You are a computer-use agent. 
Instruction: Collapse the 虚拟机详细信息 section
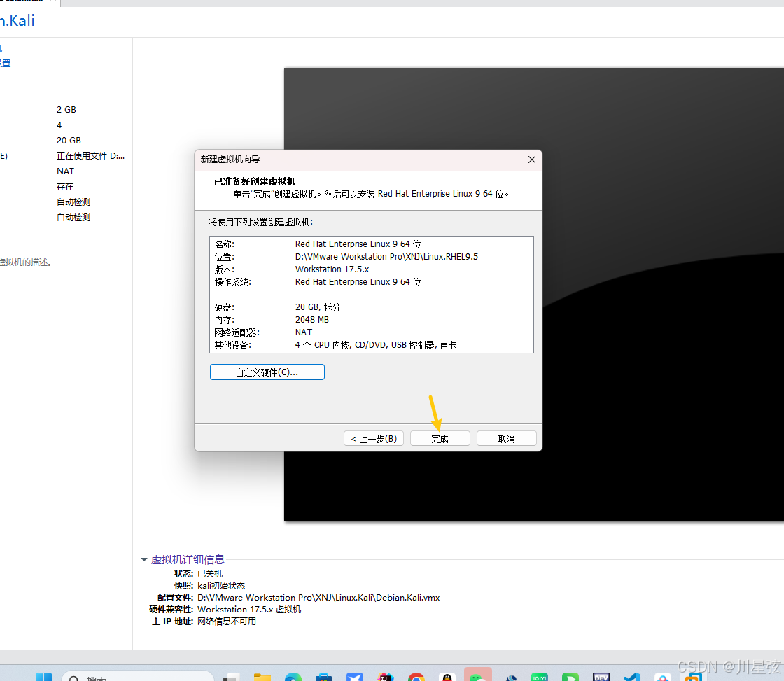(x=144, y=559)
